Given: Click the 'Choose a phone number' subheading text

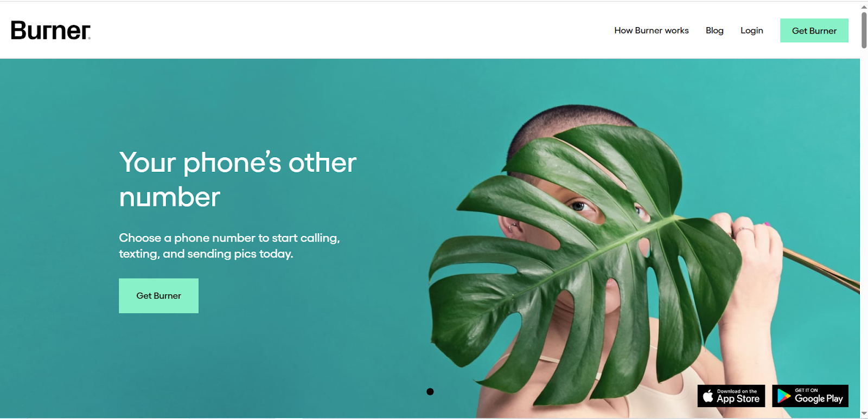Looking at the screenshot, I should (x=229, y=246).
